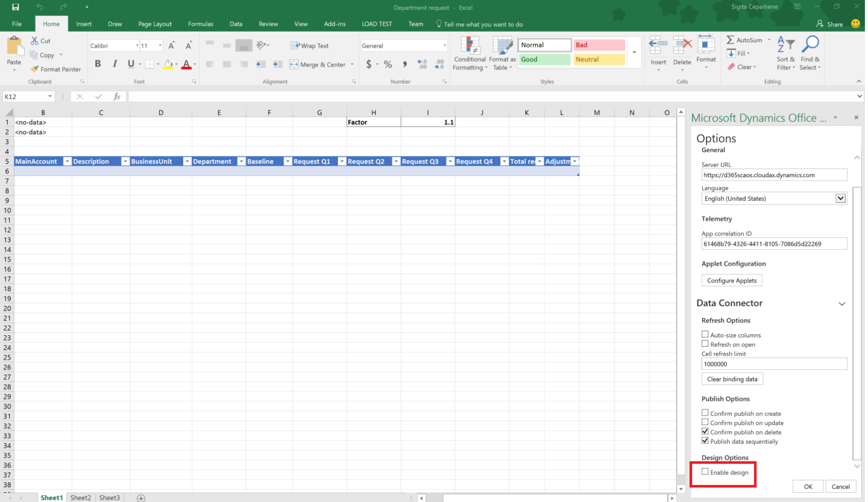Toggle Wrap Text on selected cells

click(x=310, y=46)
